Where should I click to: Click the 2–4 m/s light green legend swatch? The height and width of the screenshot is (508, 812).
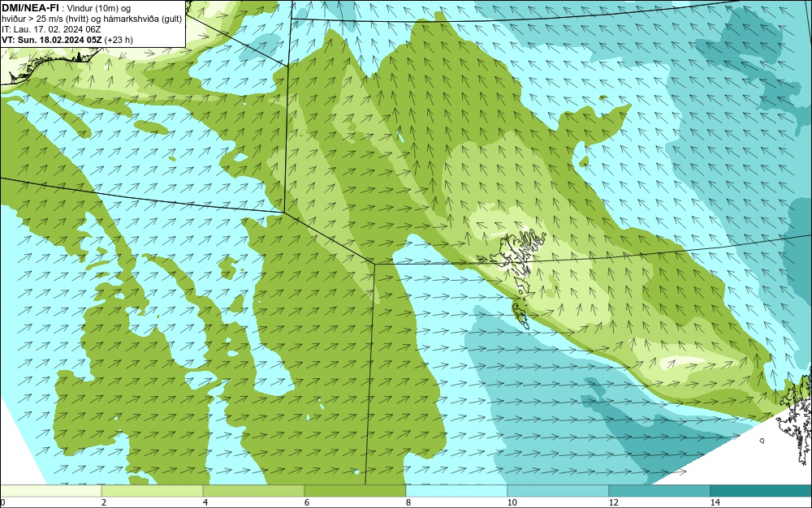(153, 491)
